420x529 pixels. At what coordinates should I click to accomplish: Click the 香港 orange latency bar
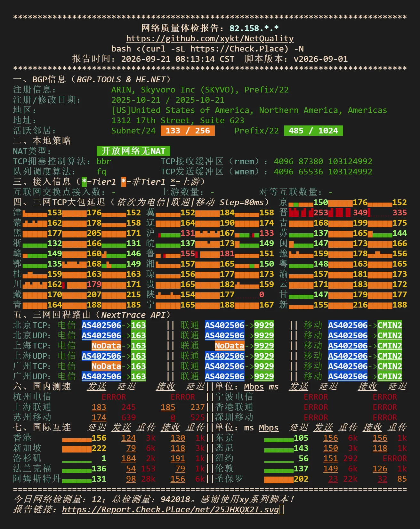(77, 438)
